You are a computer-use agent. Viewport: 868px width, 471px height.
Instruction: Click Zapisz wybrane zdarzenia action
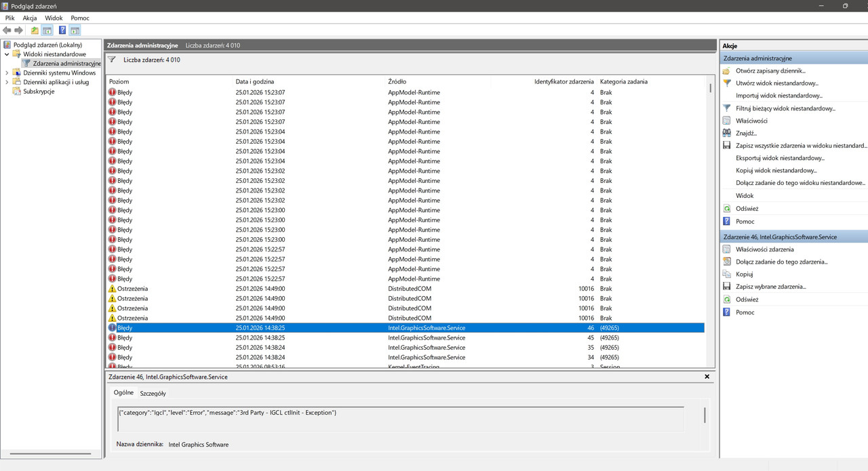[770, 287]
